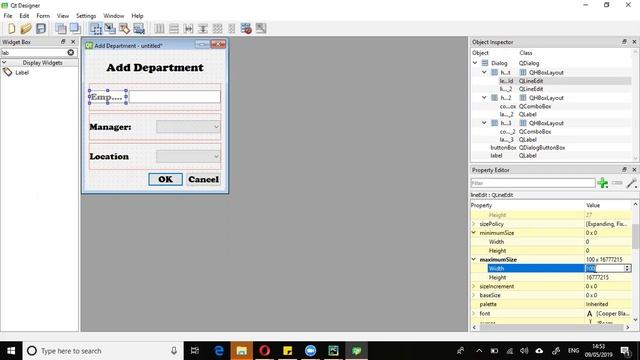Screen dimensions: 640x360
Task: Click the Cancel button in the form
Action: [203, 179]
